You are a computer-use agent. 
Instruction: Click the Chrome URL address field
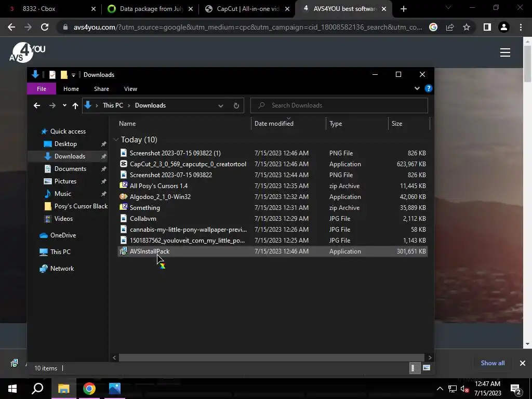tap(248, 27)
